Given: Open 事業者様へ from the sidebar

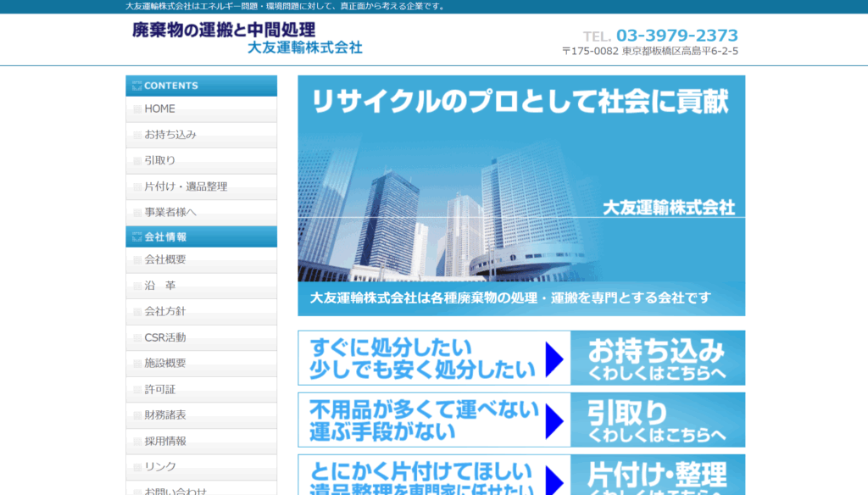Looking at the screenshot, I should tap(170, 213).
